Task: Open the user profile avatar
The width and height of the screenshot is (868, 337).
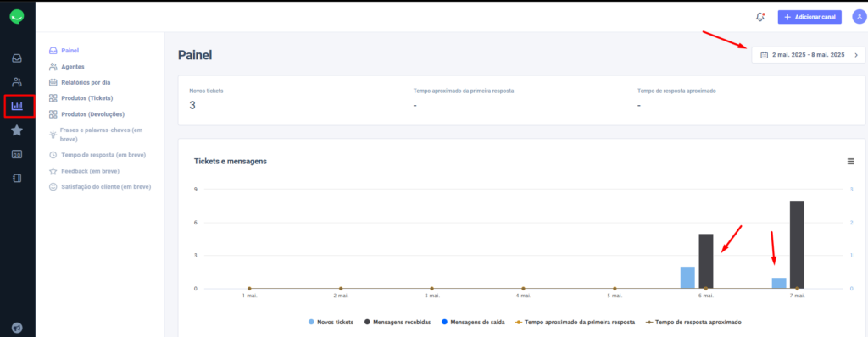Action: [860, 17]
